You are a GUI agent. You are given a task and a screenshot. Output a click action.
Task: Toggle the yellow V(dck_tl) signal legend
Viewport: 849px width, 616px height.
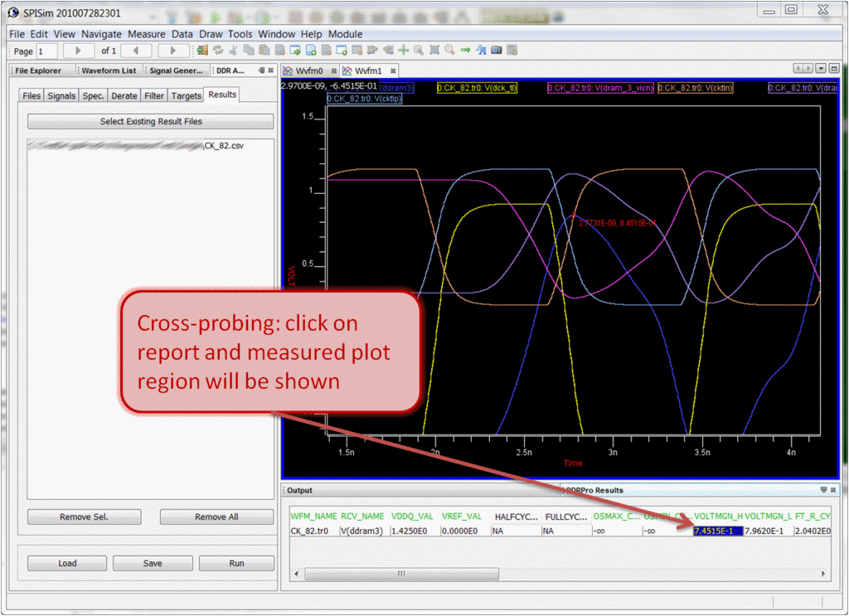pos(477,87)
